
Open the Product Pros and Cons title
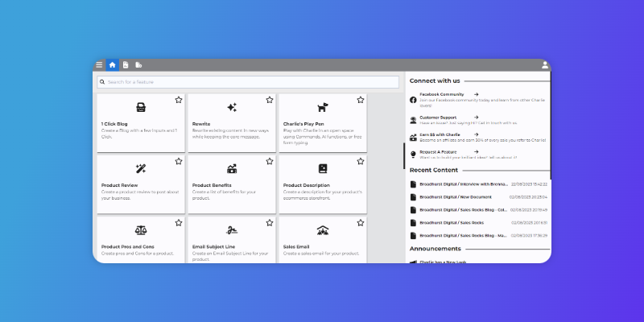128,247
